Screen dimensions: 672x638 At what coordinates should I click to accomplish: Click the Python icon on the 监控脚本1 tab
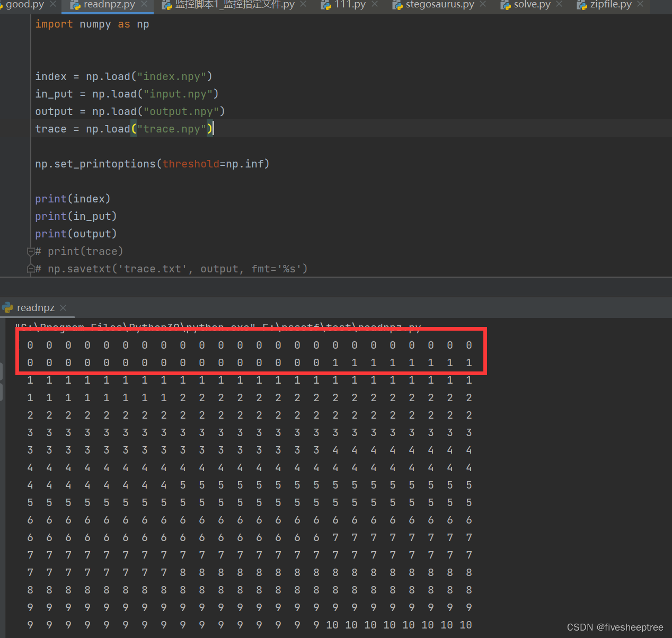[166, 5]
